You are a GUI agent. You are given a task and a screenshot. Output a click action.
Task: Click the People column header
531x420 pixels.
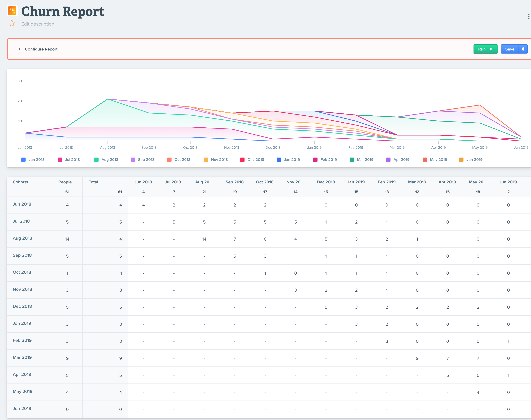pos(65,182)
